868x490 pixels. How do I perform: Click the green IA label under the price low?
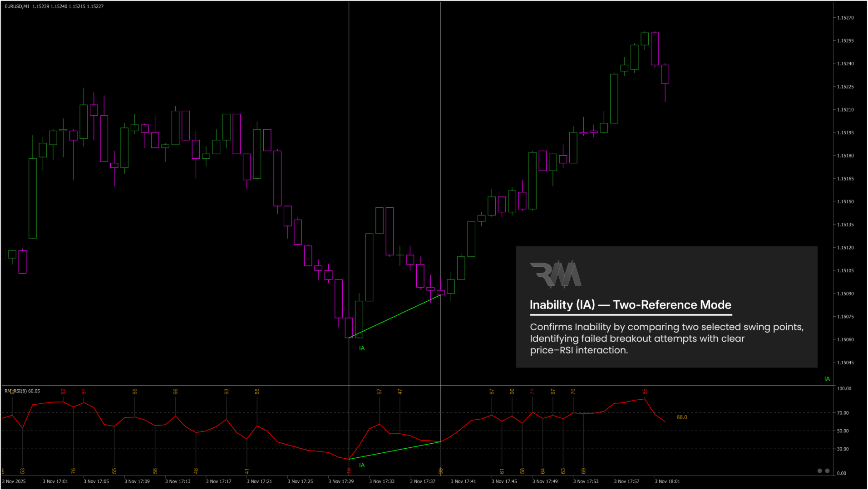pyautogui.click(x=362, y=348)
